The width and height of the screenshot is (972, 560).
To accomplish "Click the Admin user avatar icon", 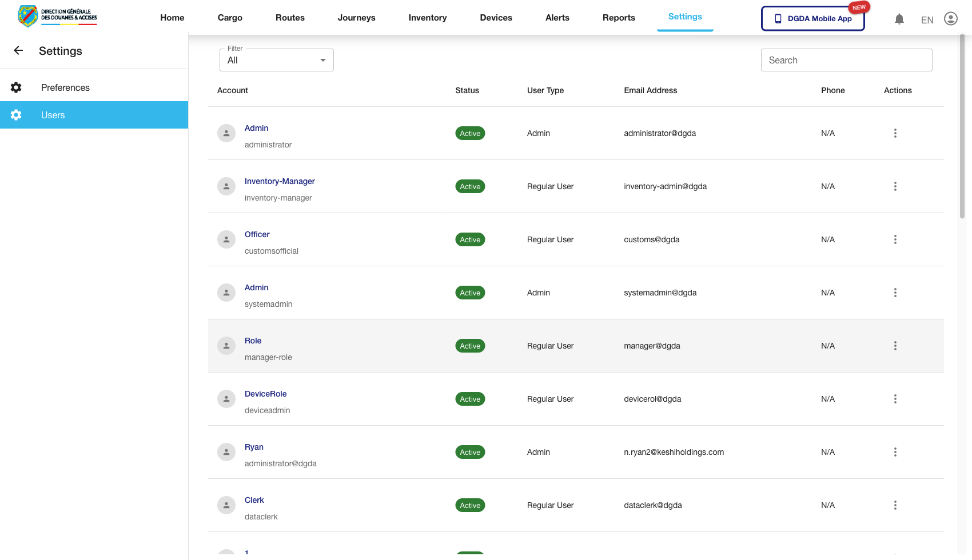I will pos(226,133).
